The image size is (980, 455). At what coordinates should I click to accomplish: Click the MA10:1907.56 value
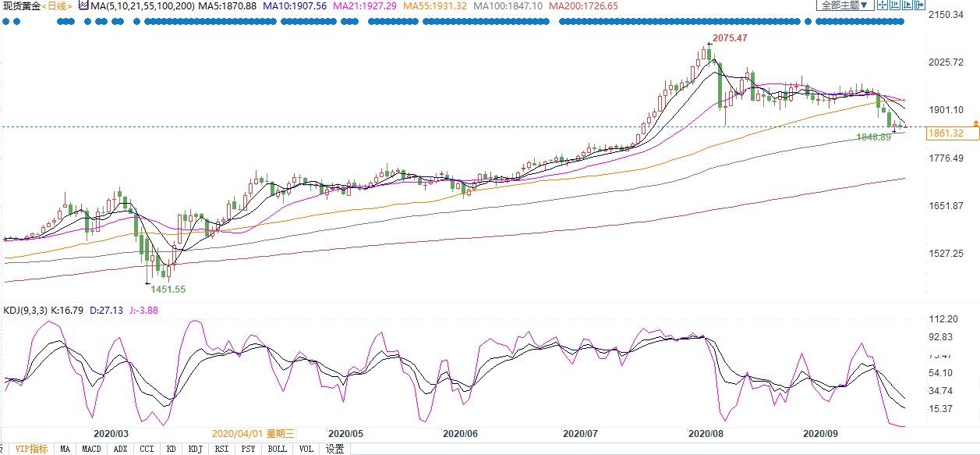[295, 5]
